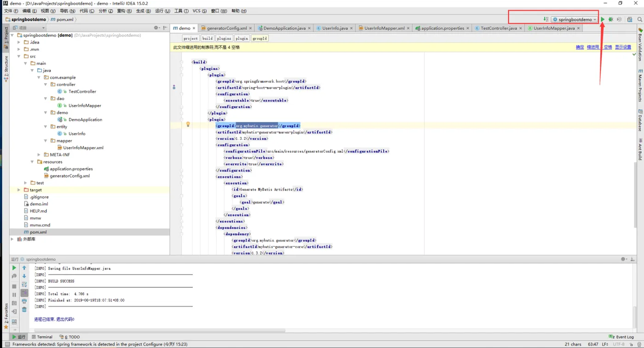
Task: Toggle soft-wrap in the Run console
Action: pos(24,284)
